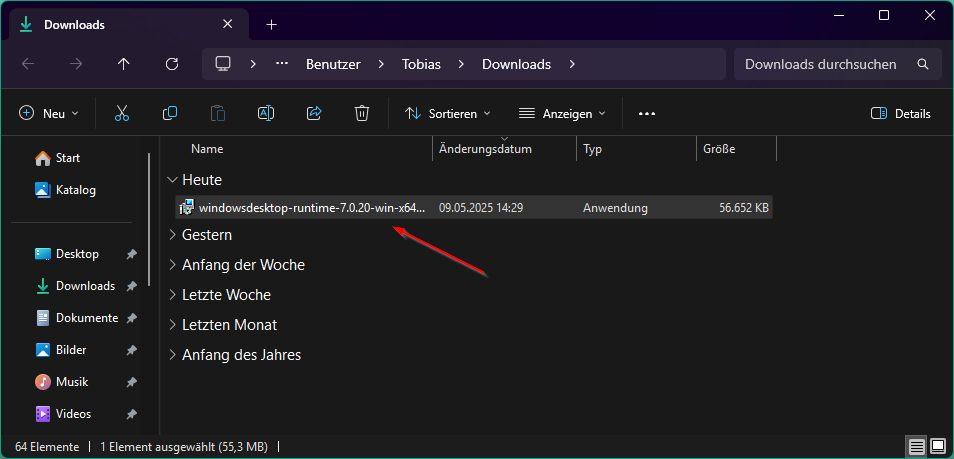Maximize the File Explorer window
Image resolution: width=954 pixels, height=459 pixels.
coord(884,16)
